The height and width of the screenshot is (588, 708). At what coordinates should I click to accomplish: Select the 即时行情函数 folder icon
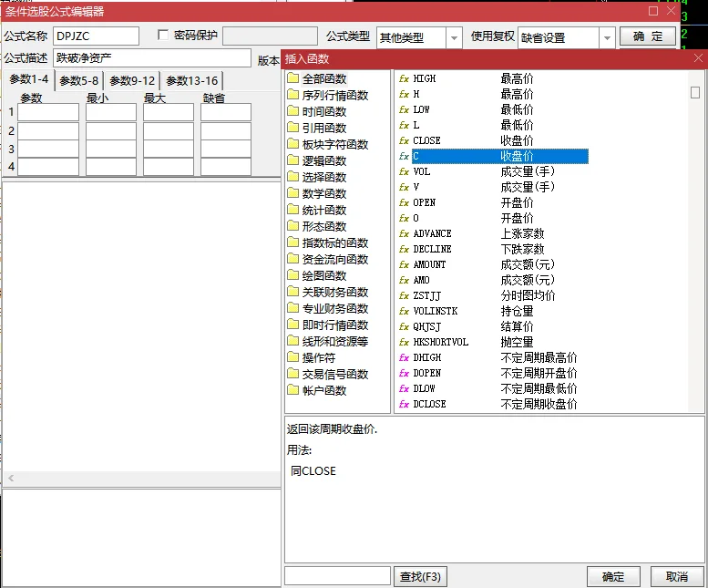pos(293,325)
